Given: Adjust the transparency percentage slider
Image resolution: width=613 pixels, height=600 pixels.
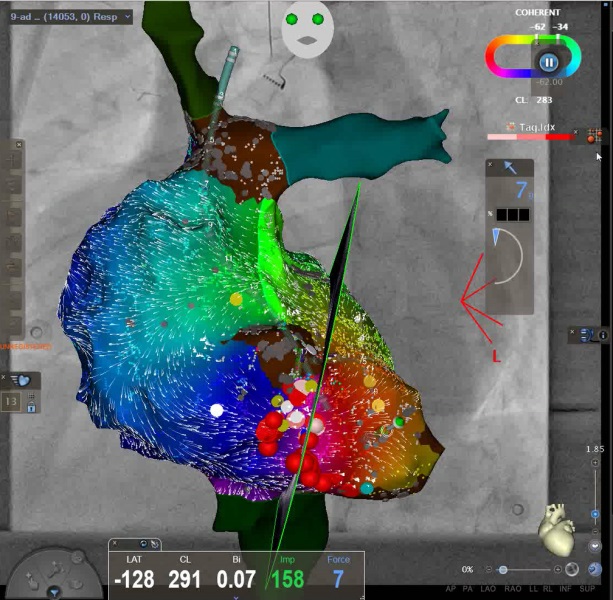Looking at the screenshot, I should 503,569.
